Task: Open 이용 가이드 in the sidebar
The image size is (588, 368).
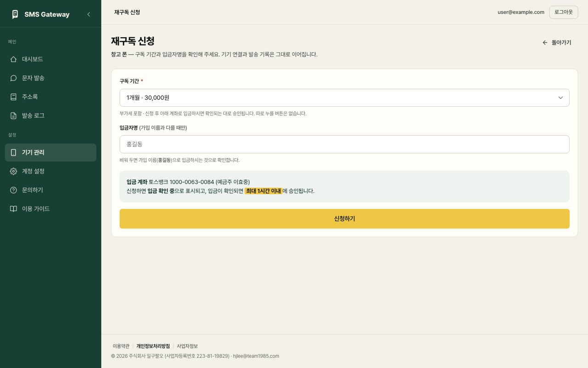Action: point(51,209)
